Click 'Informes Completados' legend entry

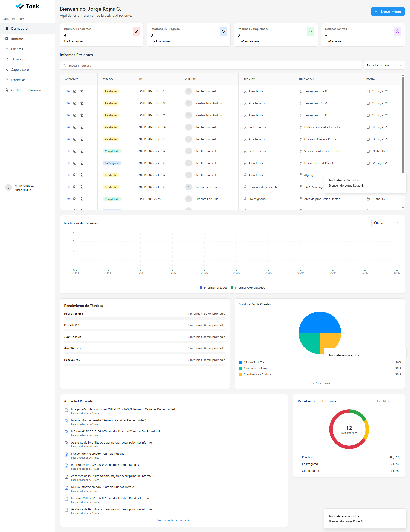tap(248, 288)
